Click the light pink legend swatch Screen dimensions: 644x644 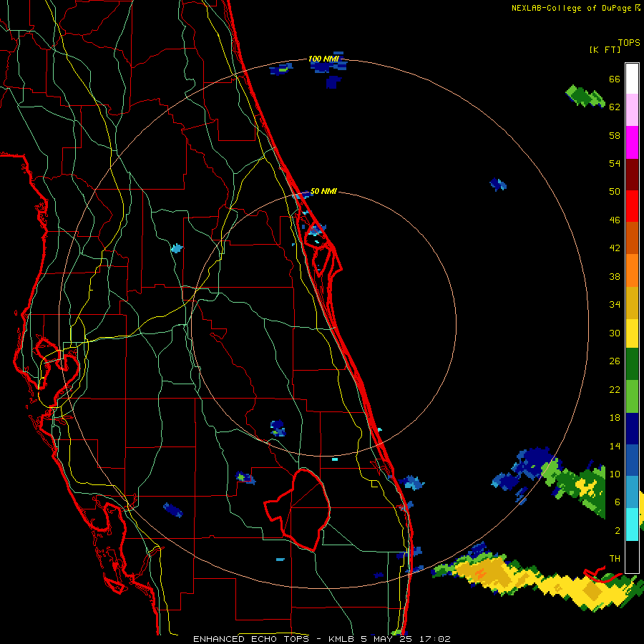632,110
